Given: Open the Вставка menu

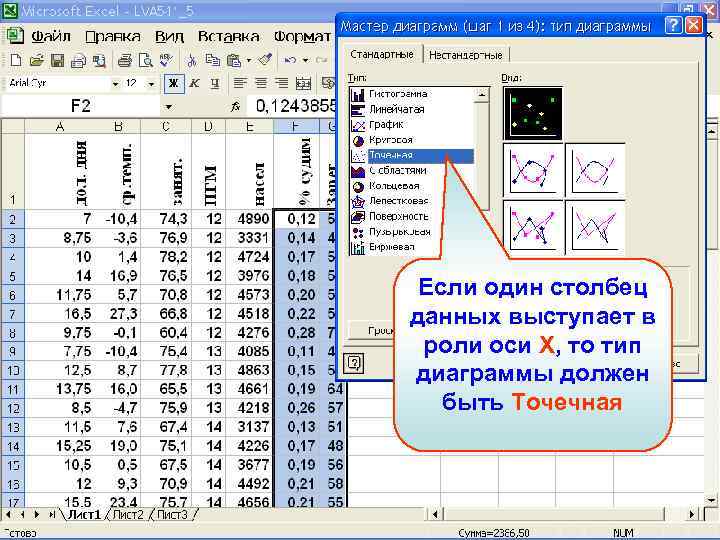Looking at the screenshot, I should click(x=229, y=36).
